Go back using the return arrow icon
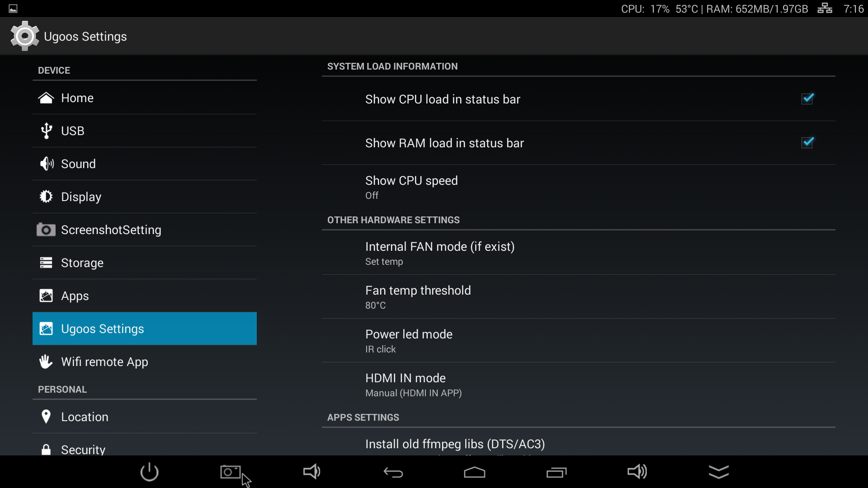 click(393, 473)
